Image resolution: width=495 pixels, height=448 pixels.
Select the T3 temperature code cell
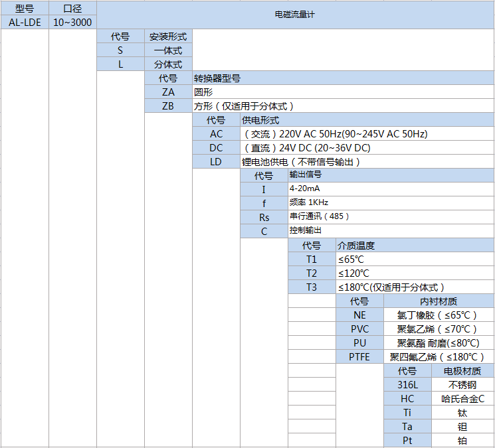(x=312, y=287)
